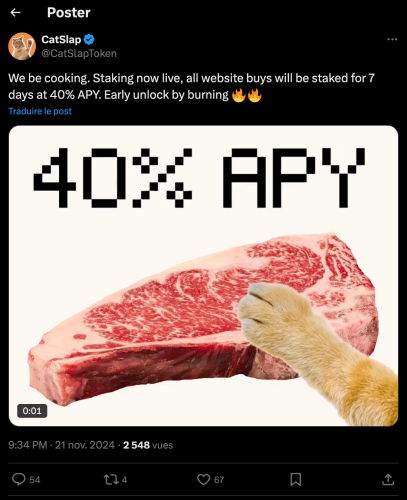Screen dimensions: 407x500
Task: Click the fire emojis in the post text
Action: [247, 95]
